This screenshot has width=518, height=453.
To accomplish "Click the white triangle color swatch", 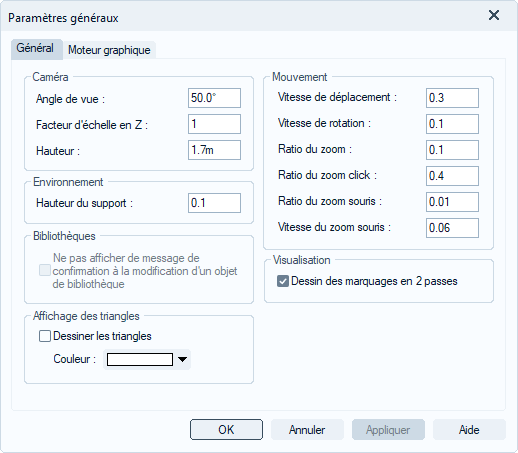I will point(140,359).
